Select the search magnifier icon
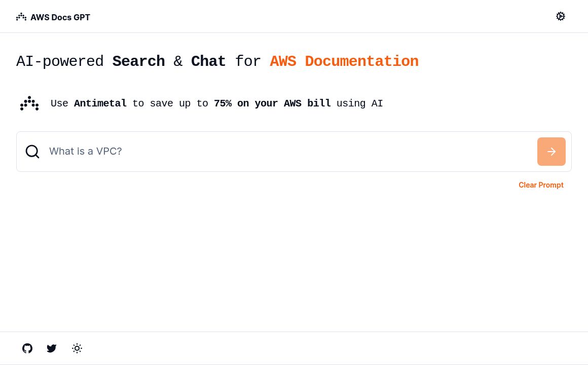588x365 pixels. click(32, 151)
